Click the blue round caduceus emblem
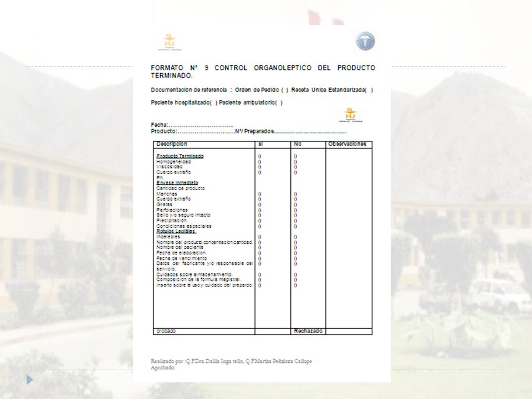This screenshot has height=399, width=532. click(x=365, y=42)
